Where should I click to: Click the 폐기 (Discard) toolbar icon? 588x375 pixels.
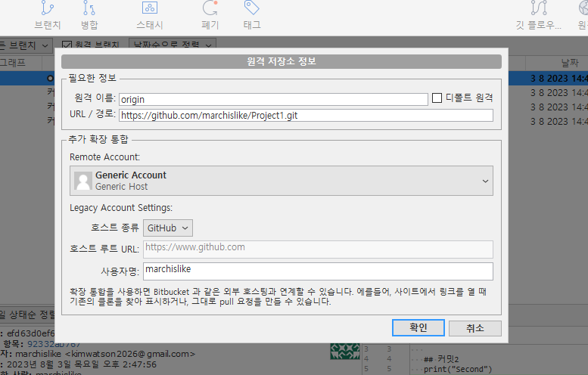coord(210,15)
